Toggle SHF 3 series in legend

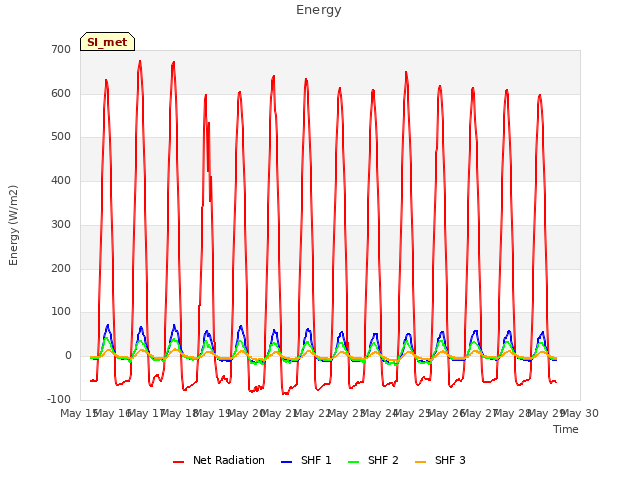click(x=440, y=460)
